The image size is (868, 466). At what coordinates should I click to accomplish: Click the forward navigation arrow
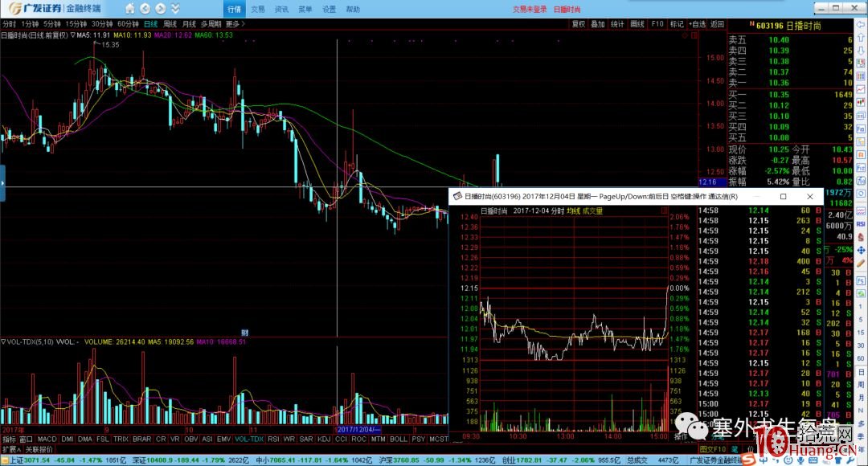pos(161,8)
